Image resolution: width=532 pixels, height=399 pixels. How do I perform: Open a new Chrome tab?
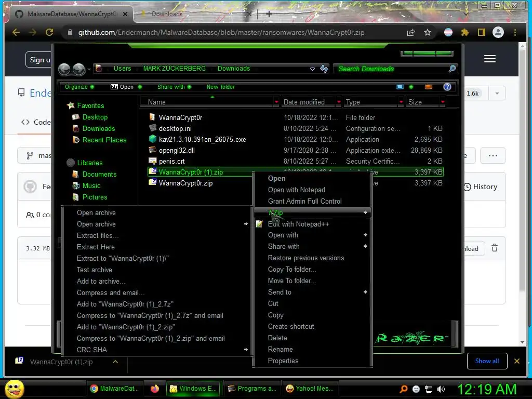[x=269, y=14]
